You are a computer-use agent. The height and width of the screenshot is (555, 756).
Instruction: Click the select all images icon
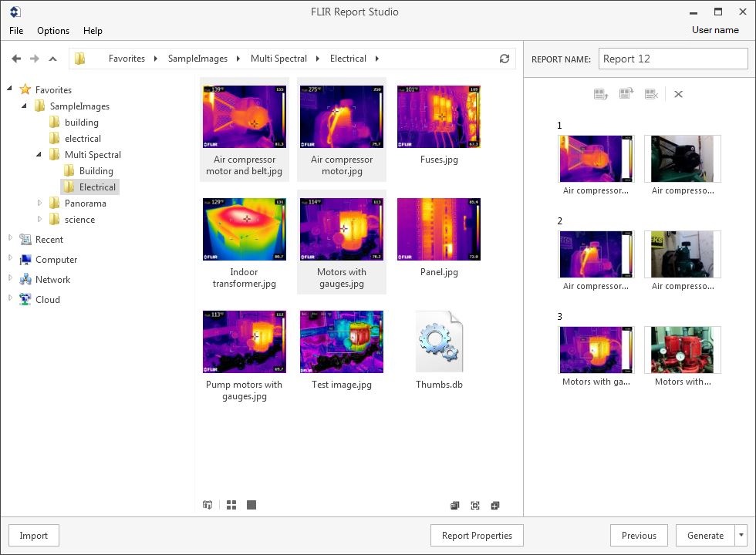[475, 506]
